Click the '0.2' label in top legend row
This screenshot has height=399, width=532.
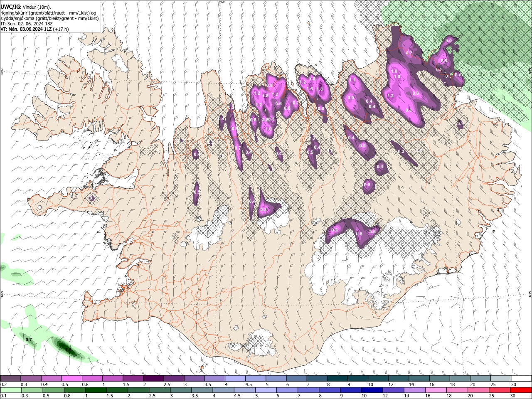[3, 384]
